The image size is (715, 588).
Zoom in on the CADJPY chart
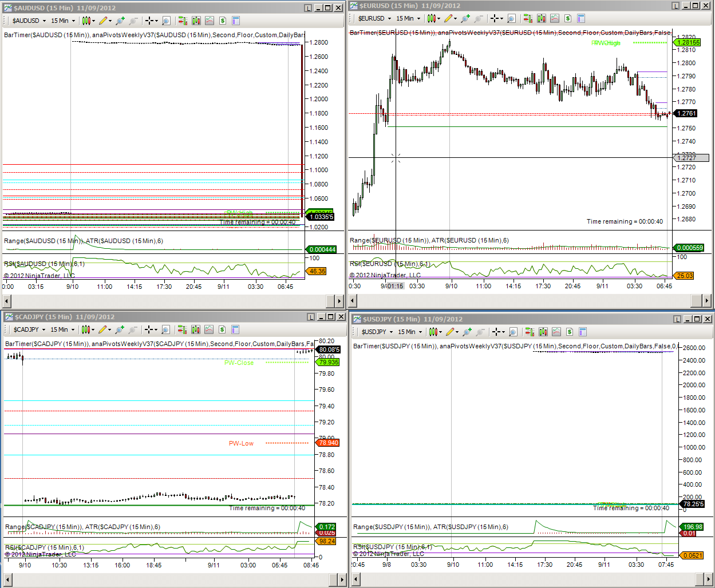pos(119,329)
